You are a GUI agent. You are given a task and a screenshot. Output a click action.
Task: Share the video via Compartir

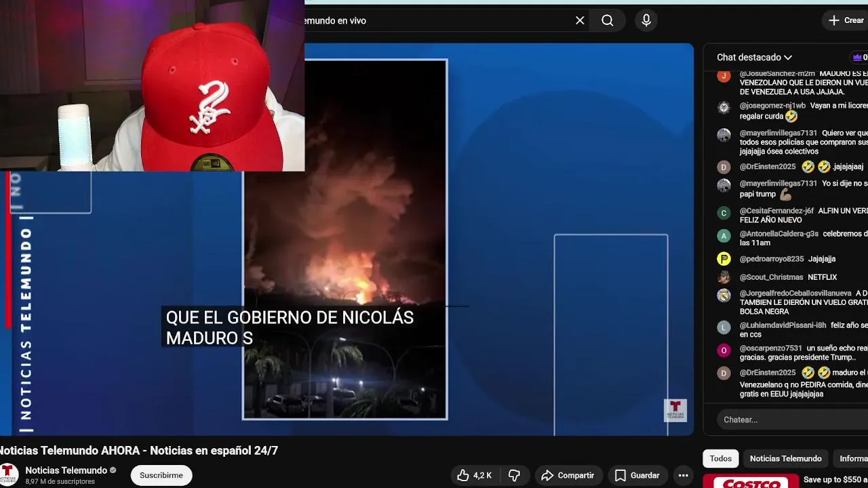568,476
